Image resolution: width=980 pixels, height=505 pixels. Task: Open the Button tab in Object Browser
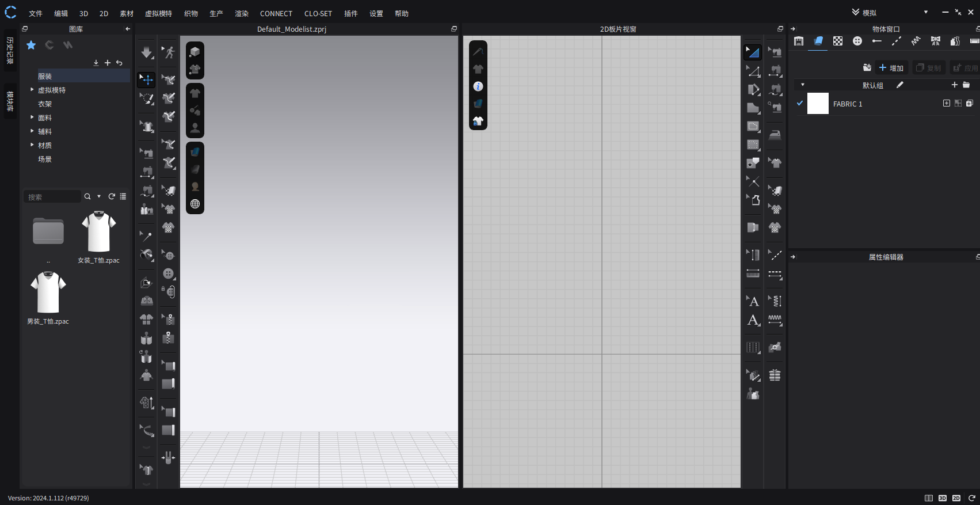click(857, 41)
